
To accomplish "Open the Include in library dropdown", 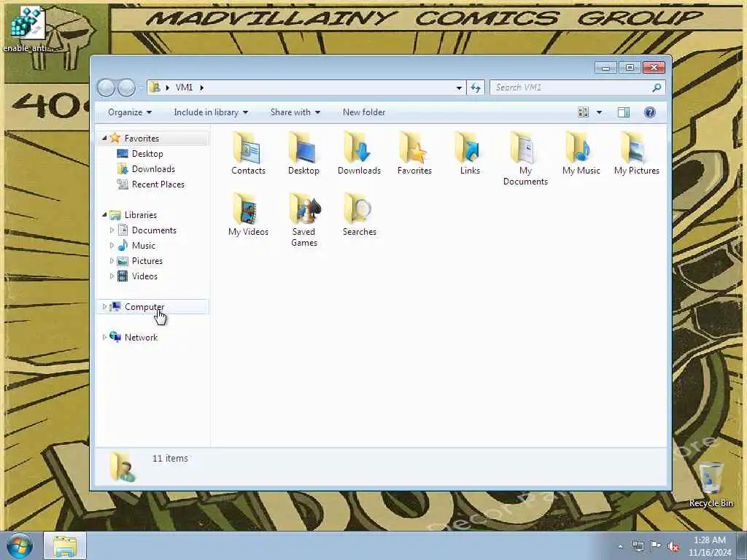I will (x=211, y=112).
